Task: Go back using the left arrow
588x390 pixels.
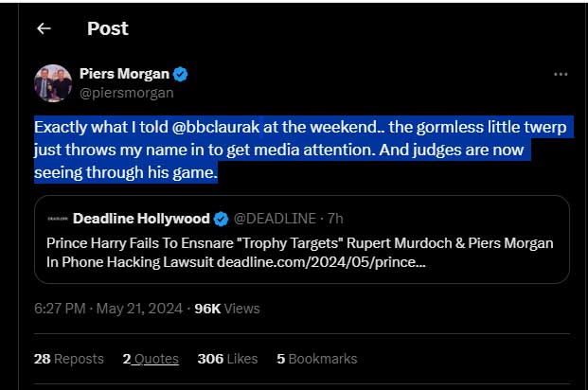Action: click(x=44, y=28)
